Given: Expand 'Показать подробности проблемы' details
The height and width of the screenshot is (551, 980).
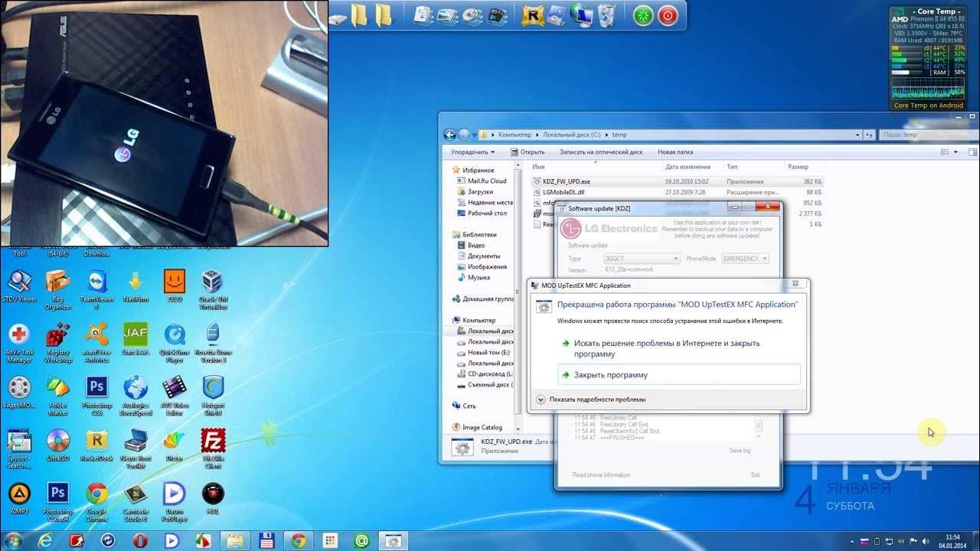Looking at the screenshot, I should [x=591, y=399].
